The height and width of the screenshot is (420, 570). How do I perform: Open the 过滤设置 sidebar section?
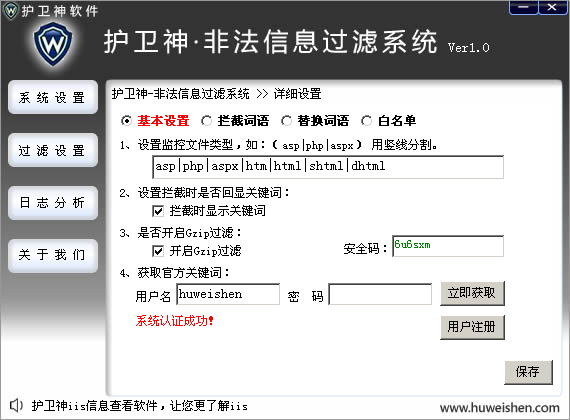pos(53,150)
